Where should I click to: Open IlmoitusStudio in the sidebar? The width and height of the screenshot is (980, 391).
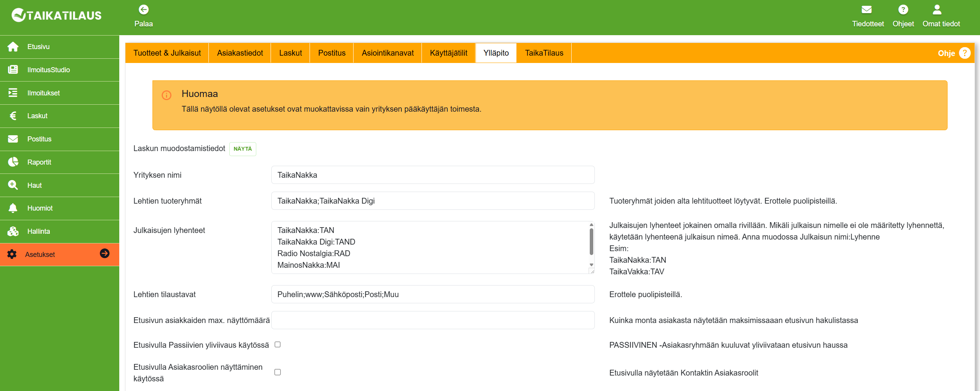pyautogui.click(x=49, y=70)
